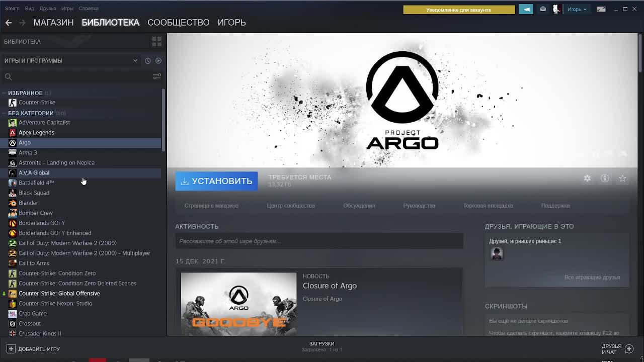Click Crab Game icon in list
The image size is (644, 362).
click(13, 314)
